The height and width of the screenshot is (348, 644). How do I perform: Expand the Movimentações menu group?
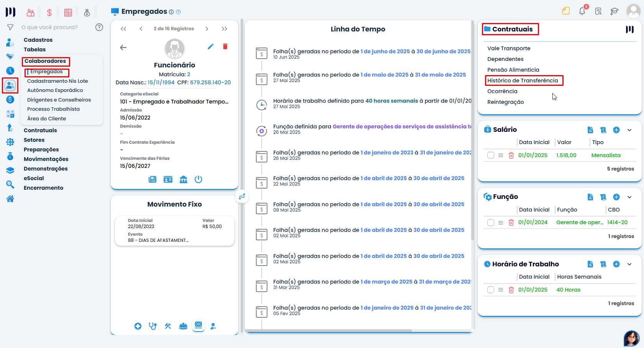pos(46,159)
